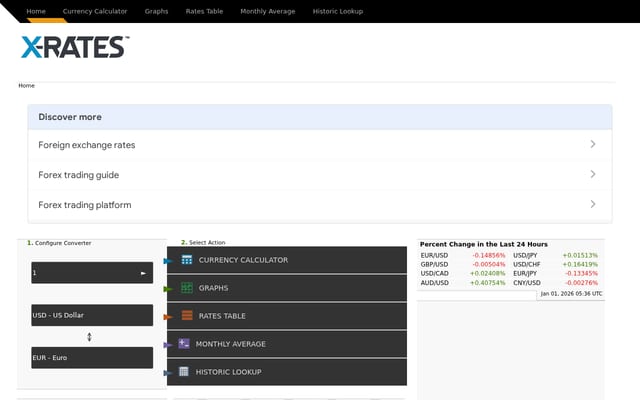
Task: Click the purple Monthly Average icon
Action: point(184,344)
